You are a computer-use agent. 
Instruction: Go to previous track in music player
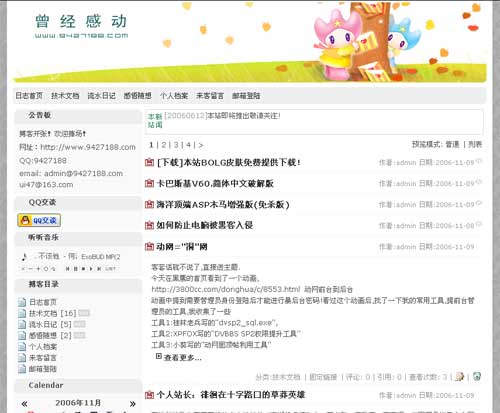[67, 269]
